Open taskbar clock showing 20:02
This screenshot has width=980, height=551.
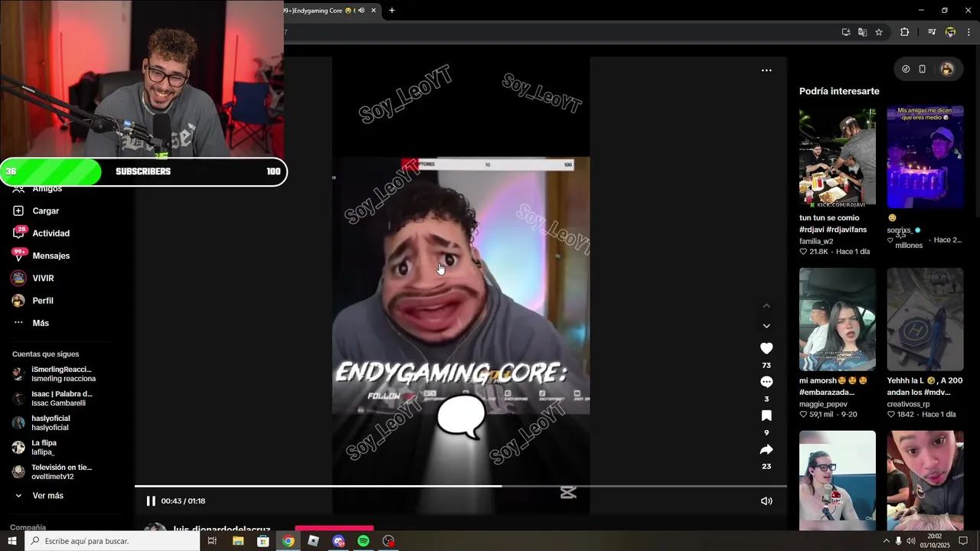coord(935,541)
